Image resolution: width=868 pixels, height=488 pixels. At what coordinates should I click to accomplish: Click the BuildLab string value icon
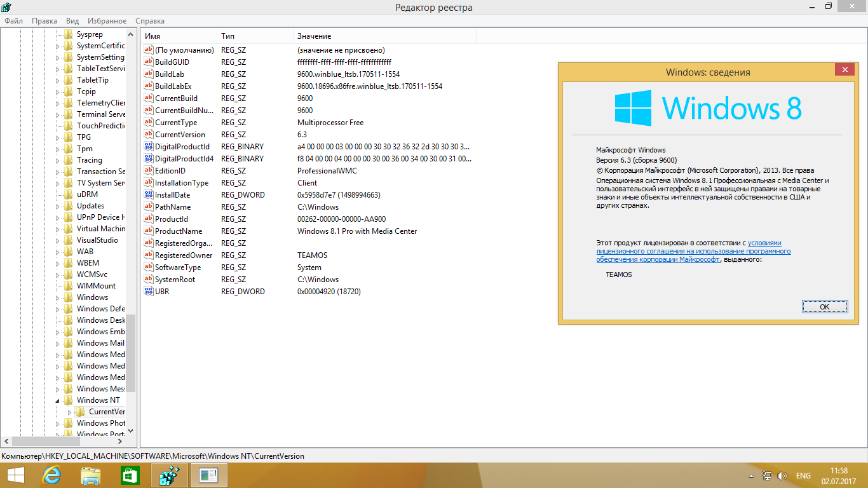[x=149, y=74]
